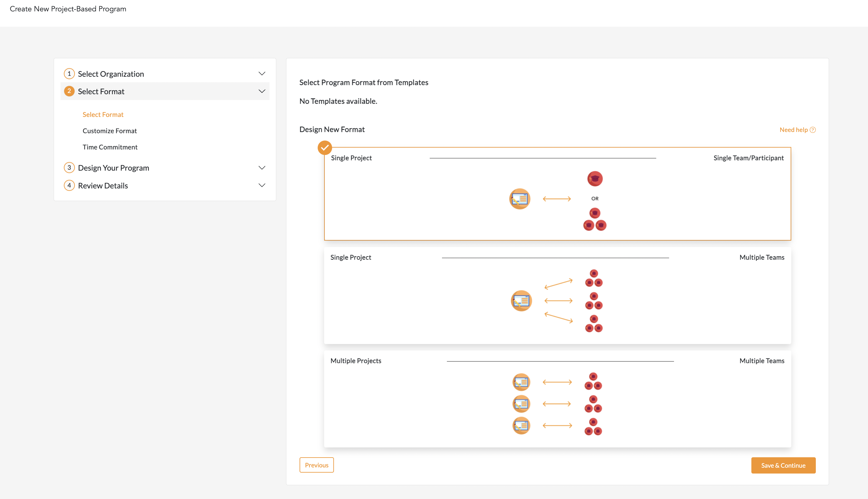
Task: Click the Previous button
Action: coord(316,465)
